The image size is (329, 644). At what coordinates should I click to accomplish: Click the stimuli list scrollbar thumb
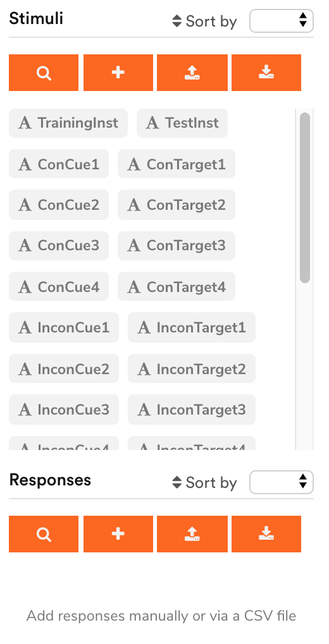pyautogui.click(x=305, y=198)
